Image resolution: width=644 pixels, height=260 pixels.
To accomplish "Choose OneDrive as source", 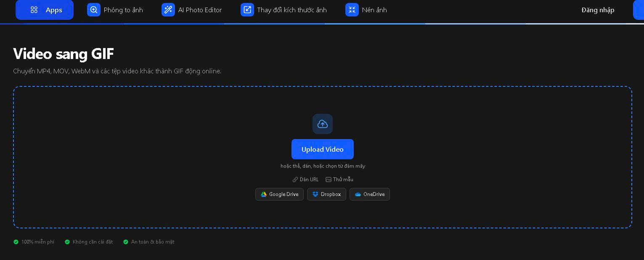I will pos(370,194).
